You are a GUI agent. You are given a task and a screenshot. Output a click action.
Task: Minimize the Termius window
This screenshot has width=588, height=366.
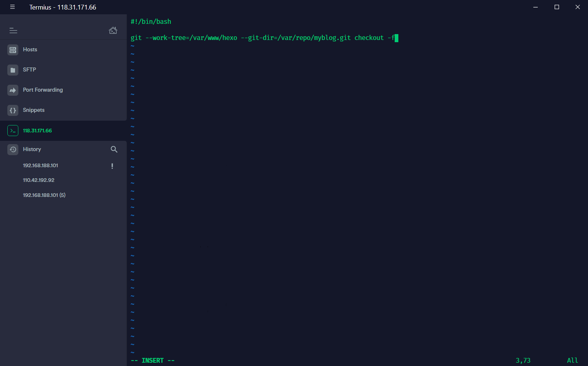coord(536,7)
